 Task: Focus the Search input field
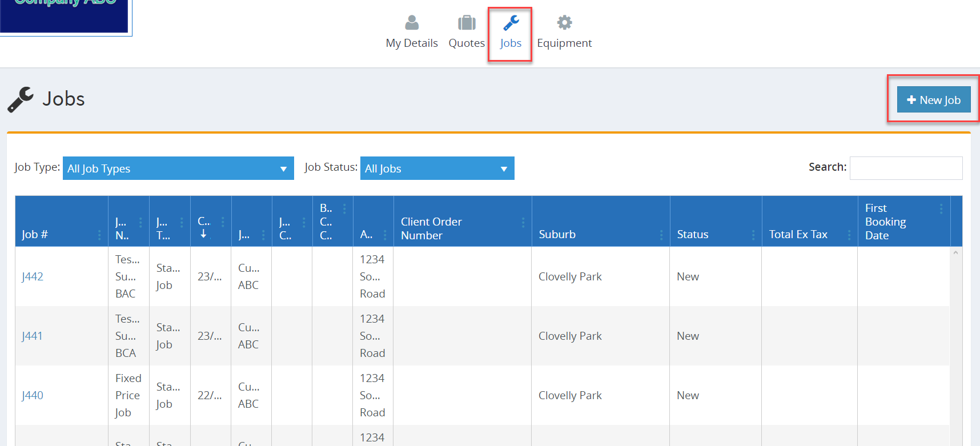tap(906, 168)
